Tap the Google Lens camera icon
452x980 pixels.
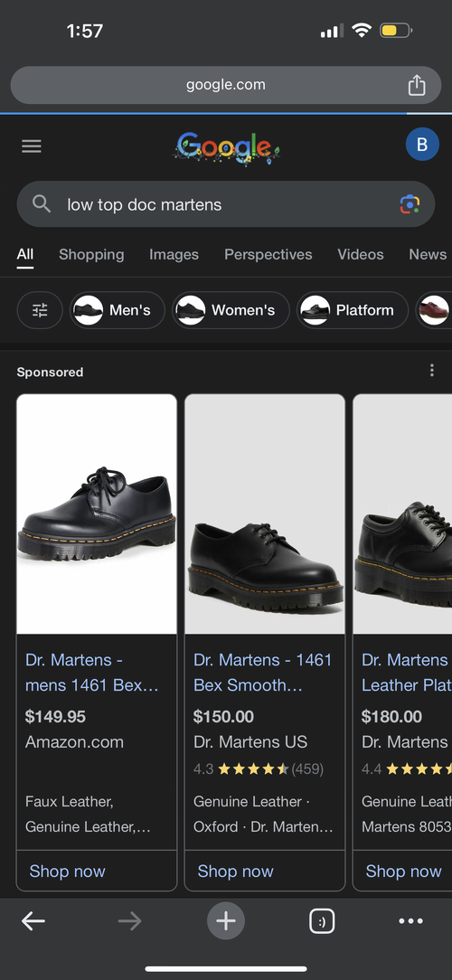[410, 204]
